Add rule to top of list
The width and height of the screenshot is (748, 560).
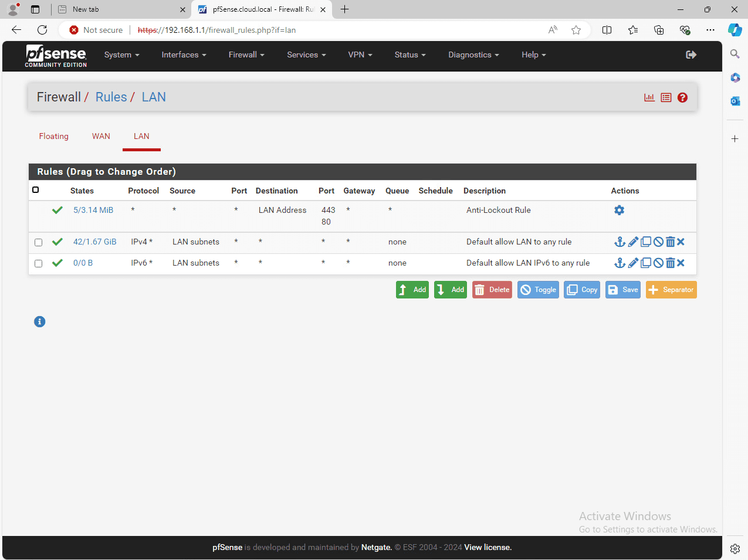pos(412,290)
